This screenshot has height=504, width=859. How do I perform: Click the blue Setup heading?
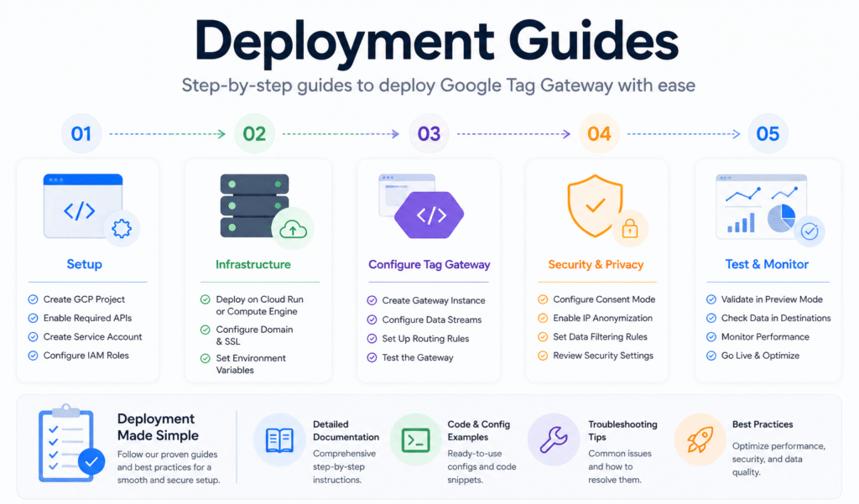pos(85,264)
